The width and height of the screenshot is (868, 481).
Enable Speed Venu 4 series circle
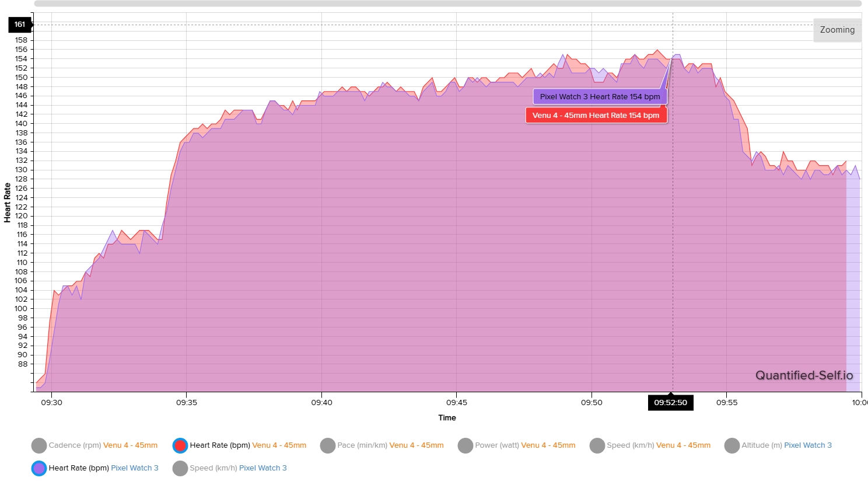597,445
